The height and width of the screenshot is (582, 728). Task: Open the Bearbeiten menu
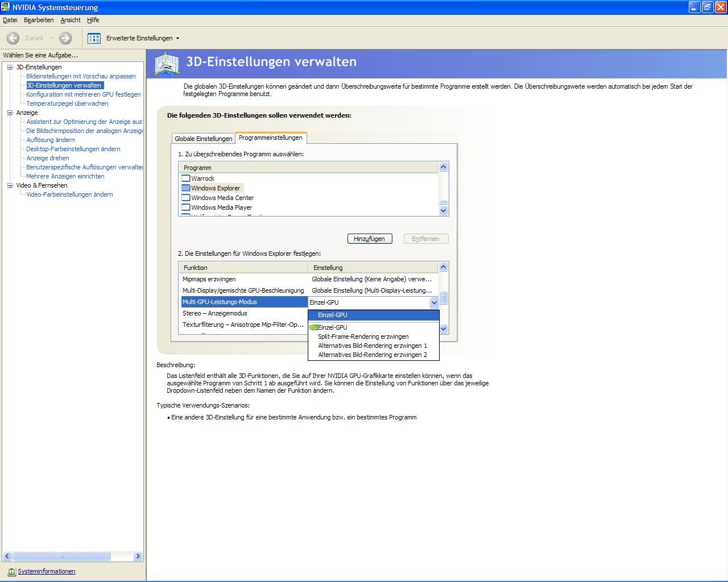coord(39,20)
